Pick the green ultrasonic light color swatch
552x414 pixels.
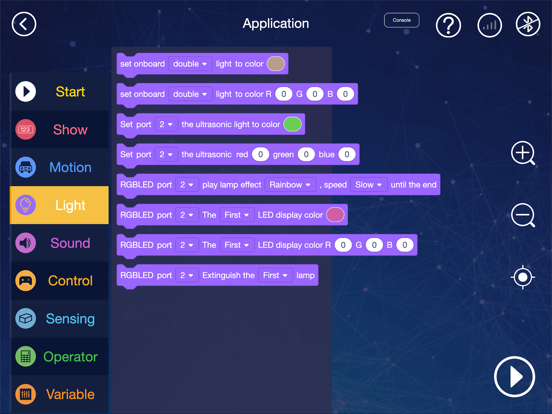pyautogui.click(x=293, y=124)
